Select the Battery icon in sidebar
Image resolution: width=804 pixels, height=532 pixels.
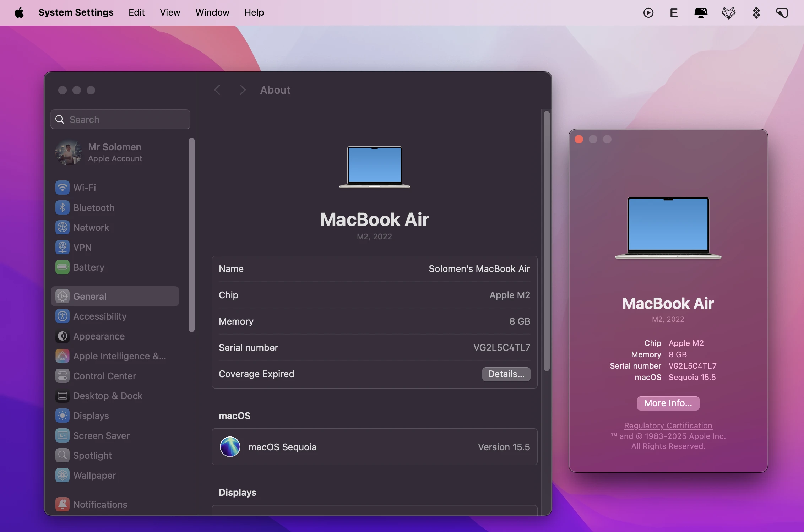[63, 267]
